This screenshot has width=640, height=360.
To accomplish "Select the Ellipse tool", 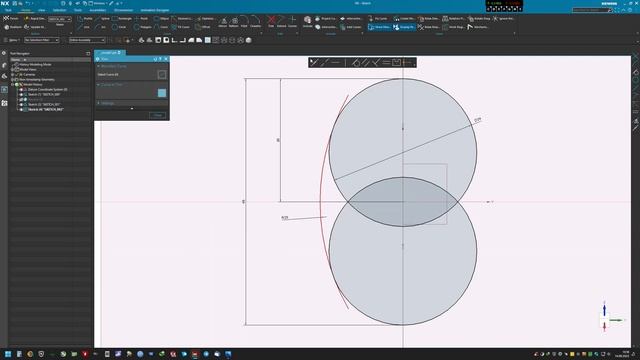I will pyautogui.click(x=161, y=18).
